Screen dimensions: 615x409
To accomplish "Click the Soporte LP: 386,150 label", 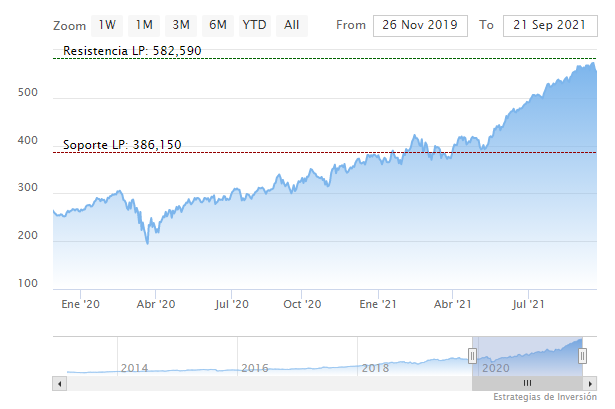I will (x=122, y=145).
